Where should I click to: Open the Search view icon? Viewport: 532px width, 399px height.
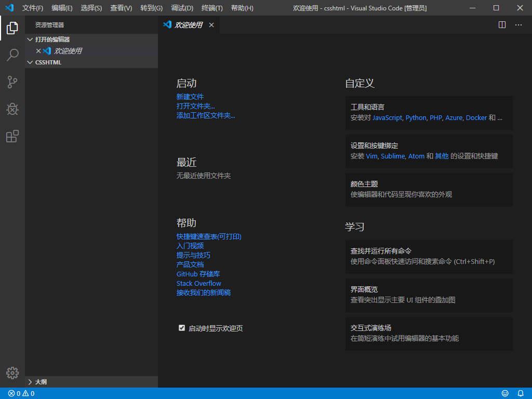click(x=12, y=55)
